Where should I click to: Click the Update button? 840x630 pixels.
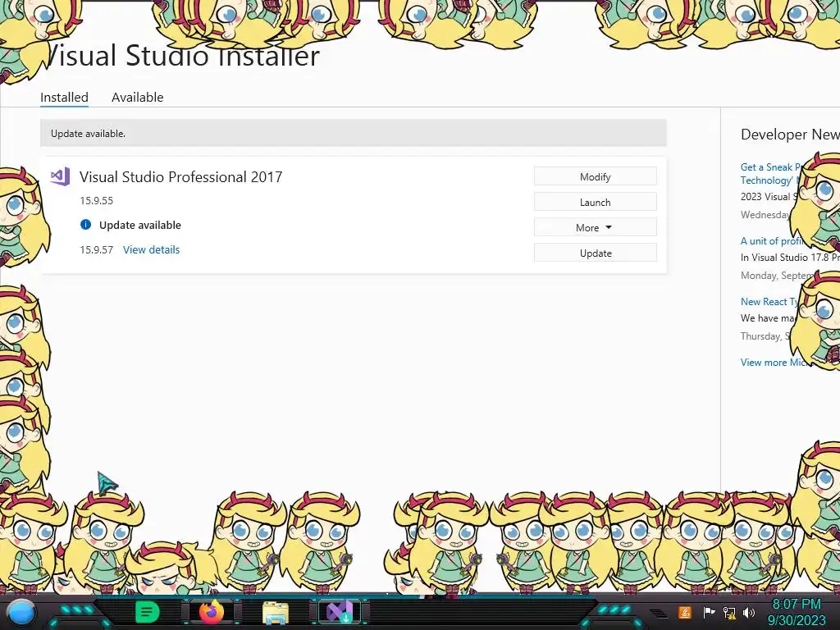click(596, 253)
